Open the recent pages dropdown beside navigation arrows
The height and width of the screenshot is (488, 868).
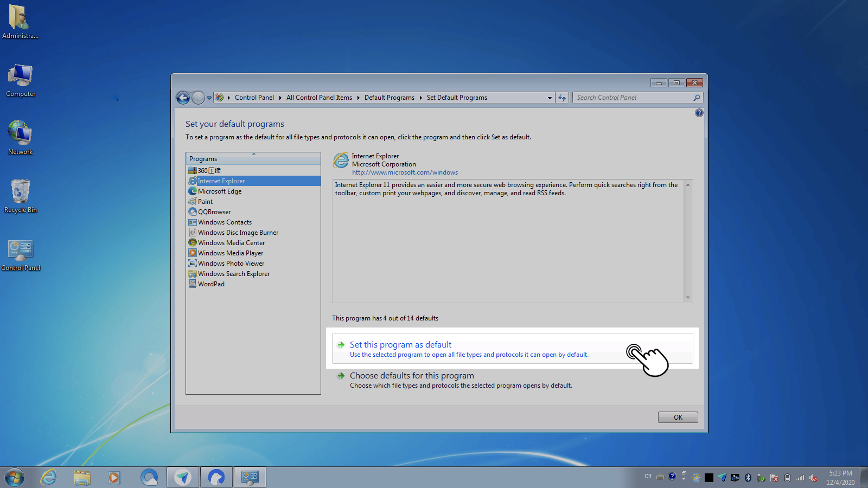coord(209,98)
